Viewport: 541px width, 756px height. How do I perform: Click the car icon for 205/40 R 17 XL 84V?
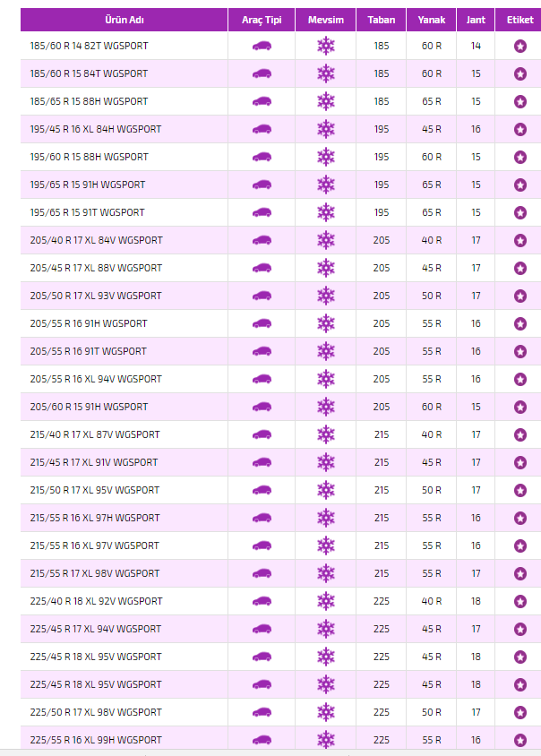[x=261, y=241]
